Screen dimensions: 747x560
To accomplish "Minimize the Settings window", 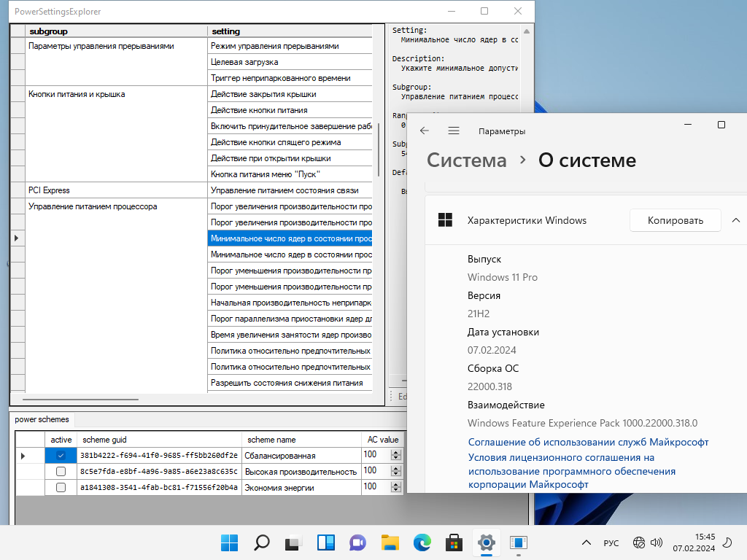I will pos(687,125).
